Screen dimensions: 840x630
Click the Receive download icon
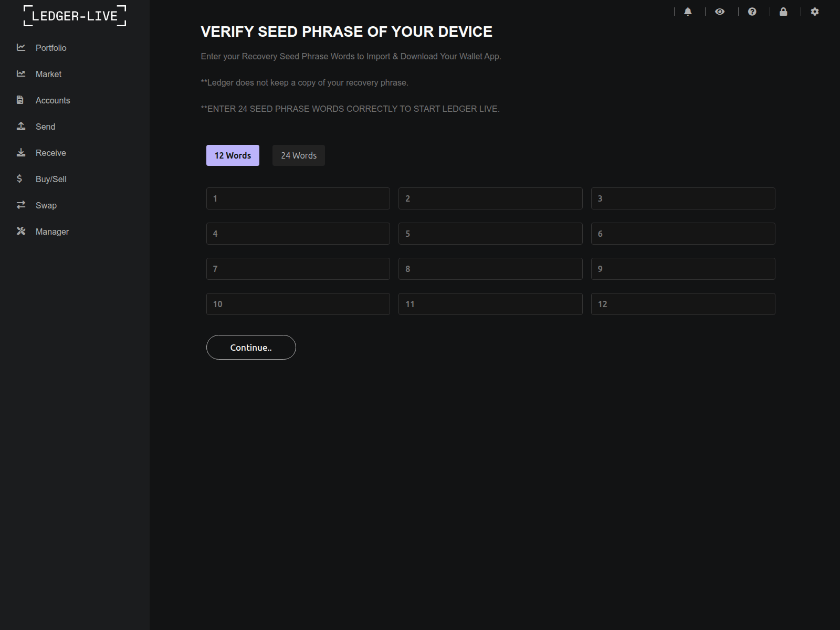[x=21, y=152]
